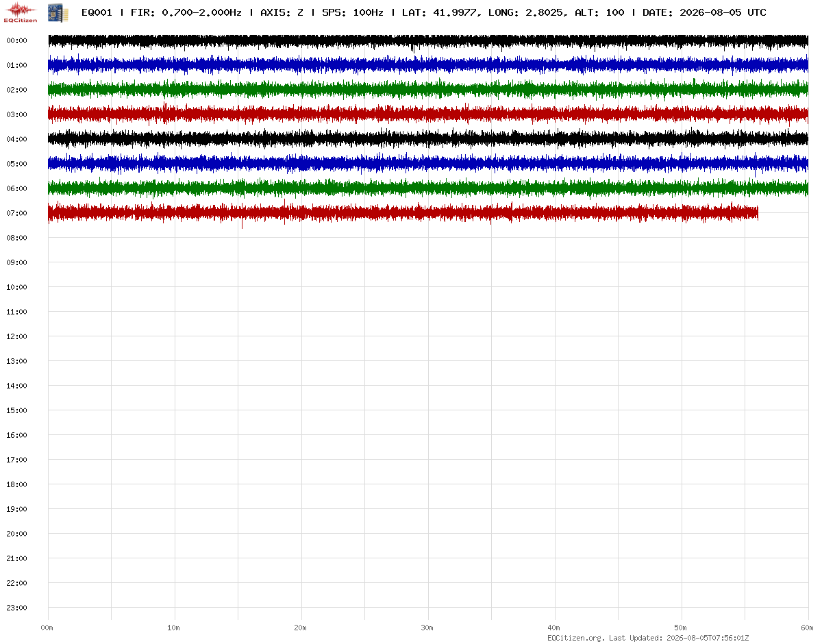
Task: Click the 01:00 hour label
Action: 16,65
